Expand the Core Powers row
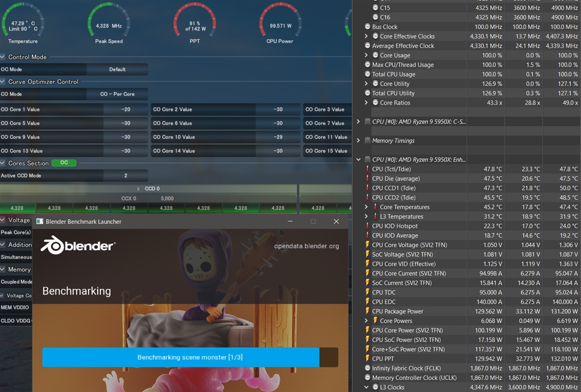Viewport: 581px width, 392px height. coord(366,321)
